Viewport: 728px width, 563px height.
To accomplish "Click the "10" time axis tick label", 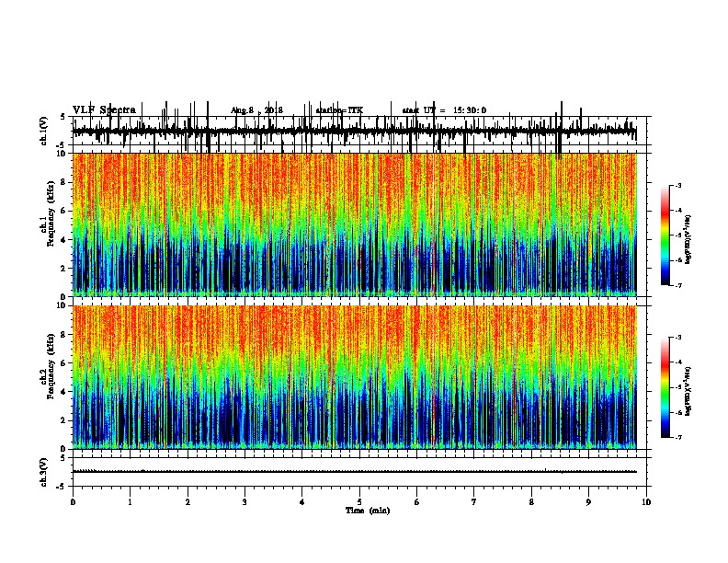I will [x=646, y=502].
